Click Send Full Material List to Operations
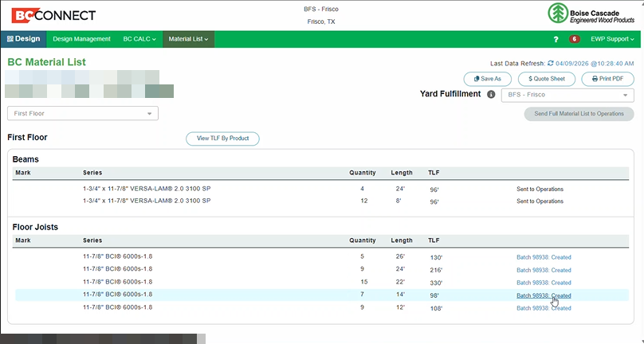The image size is (644, 344). click(579, 114)
